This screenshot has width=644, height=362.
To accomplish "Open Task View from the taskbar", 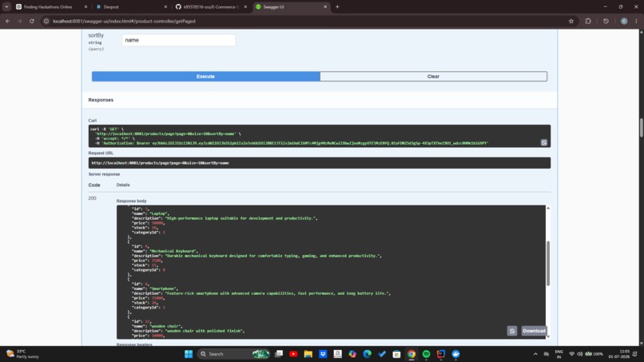I will [x=279, y=354].
